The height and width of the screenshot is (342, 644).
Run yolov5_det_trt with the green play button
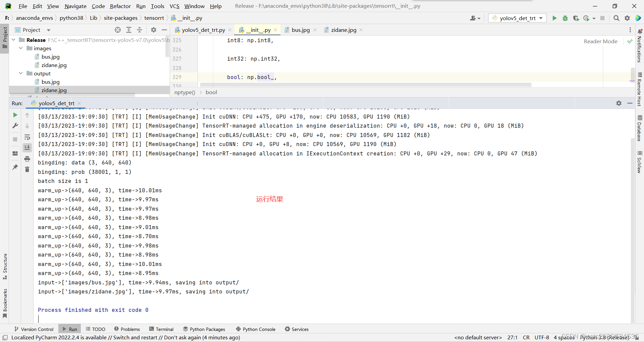[x=554, y=18]
